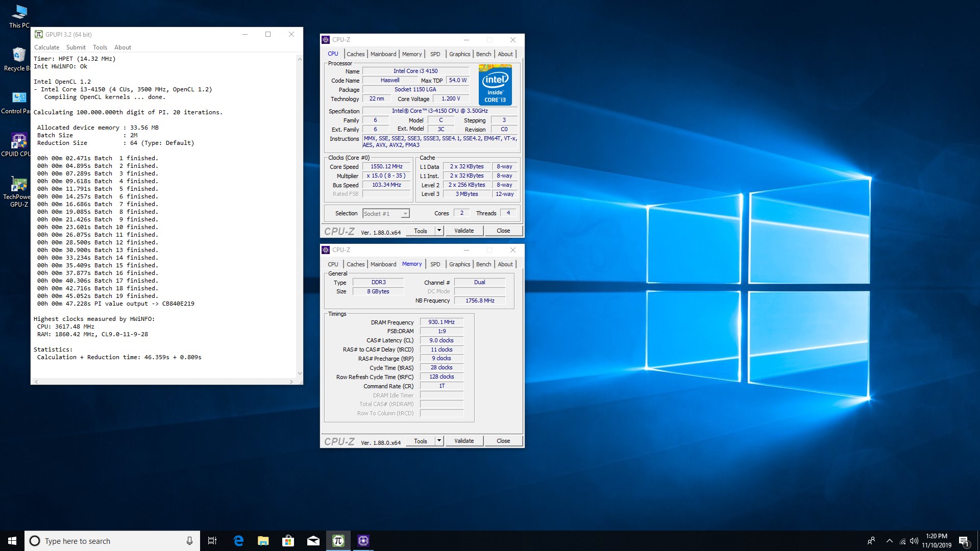Open the Action Center notification icon
The image size is (980, 551).
point(964,541)
